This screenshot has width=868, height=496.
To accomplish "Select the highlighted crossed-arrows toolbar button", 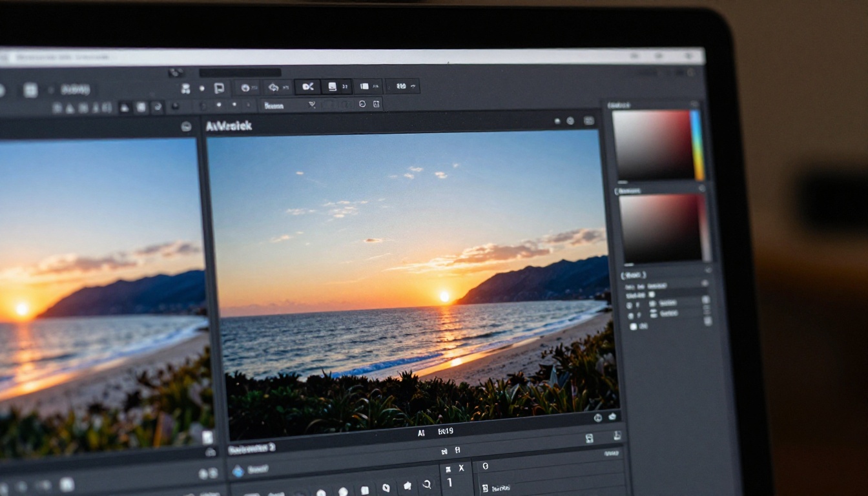I will (307, 87).
